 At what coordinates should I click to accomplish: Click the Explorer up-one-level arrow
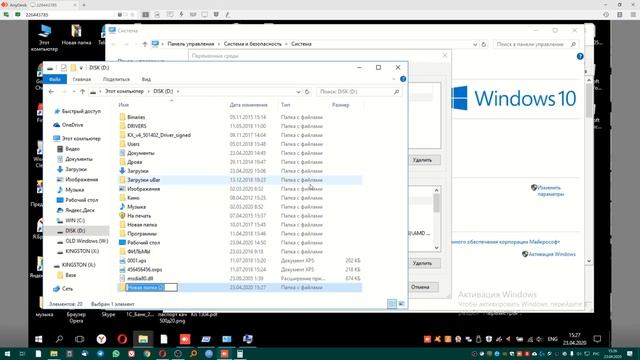point(82,92)
